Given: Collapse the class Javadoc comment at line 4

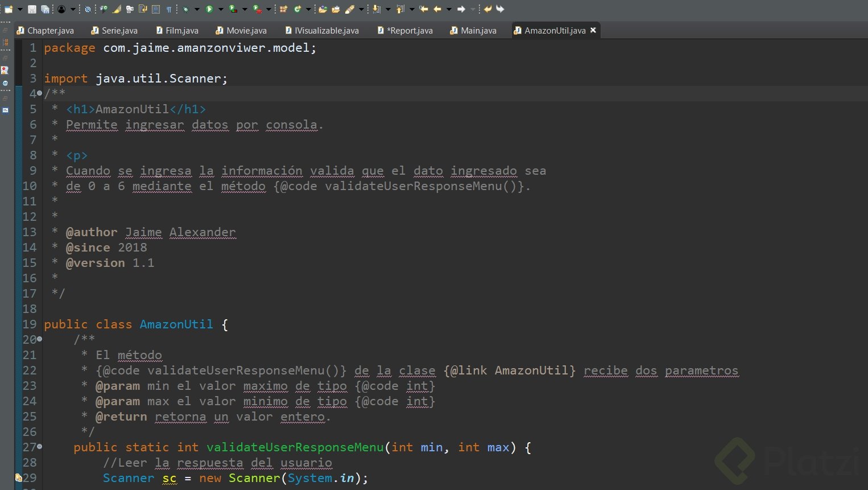Looking at the screenshot, I should point(39,93).
